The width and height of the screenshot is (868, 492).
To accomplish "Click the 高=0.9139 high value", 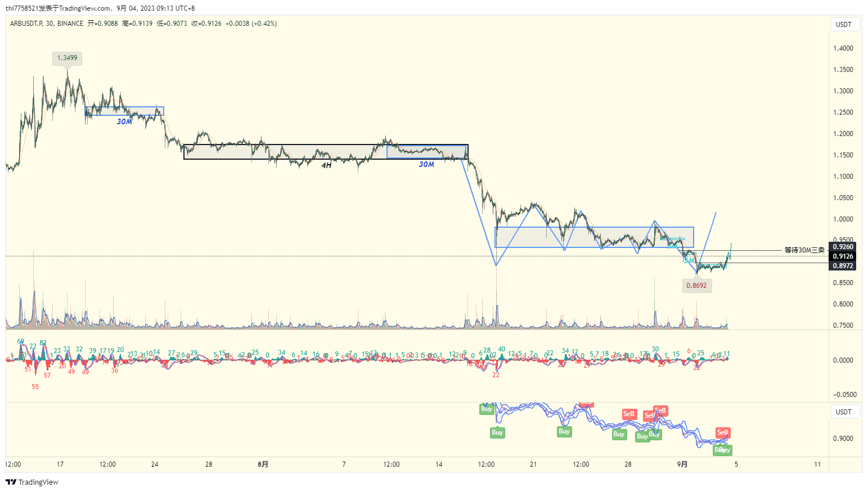I will pos(137,24).
